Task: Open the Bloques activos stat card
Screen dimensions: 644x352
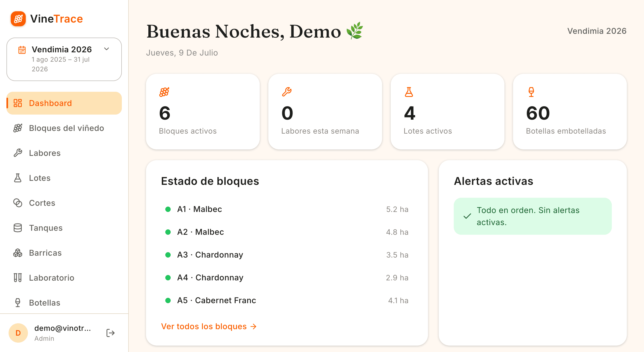Action: [203, 112]
